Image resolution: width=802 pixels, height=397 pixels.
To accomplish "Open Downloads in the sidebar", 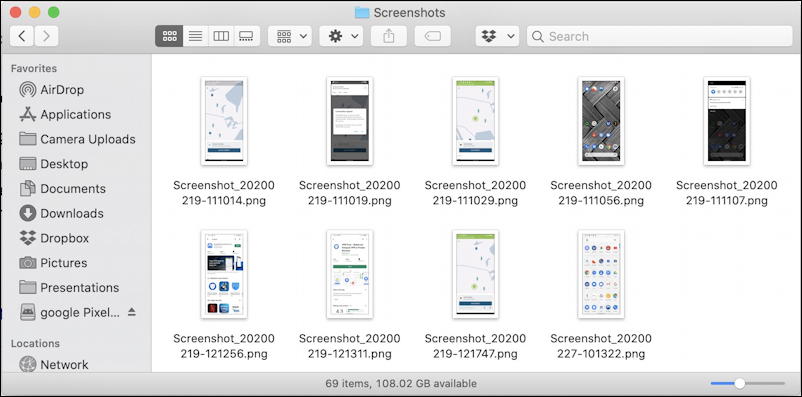I will pos(61,213).
